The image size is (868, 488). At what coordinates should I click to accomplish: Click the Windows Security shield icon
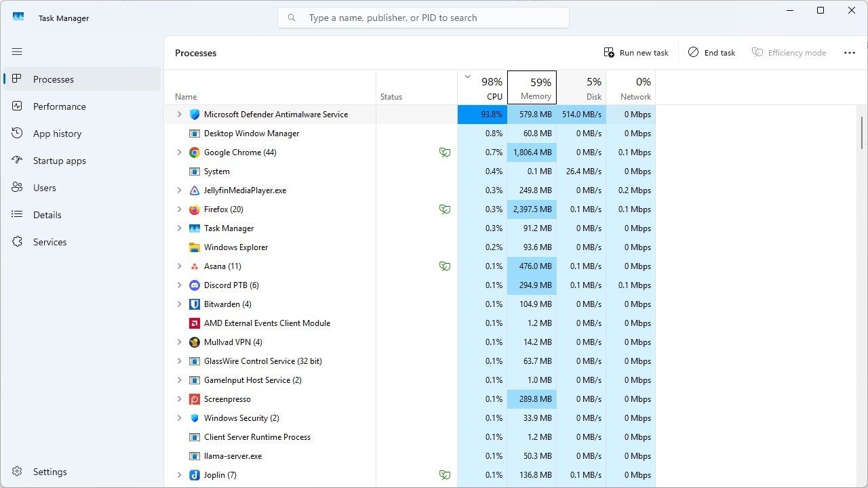pos(195,418)
